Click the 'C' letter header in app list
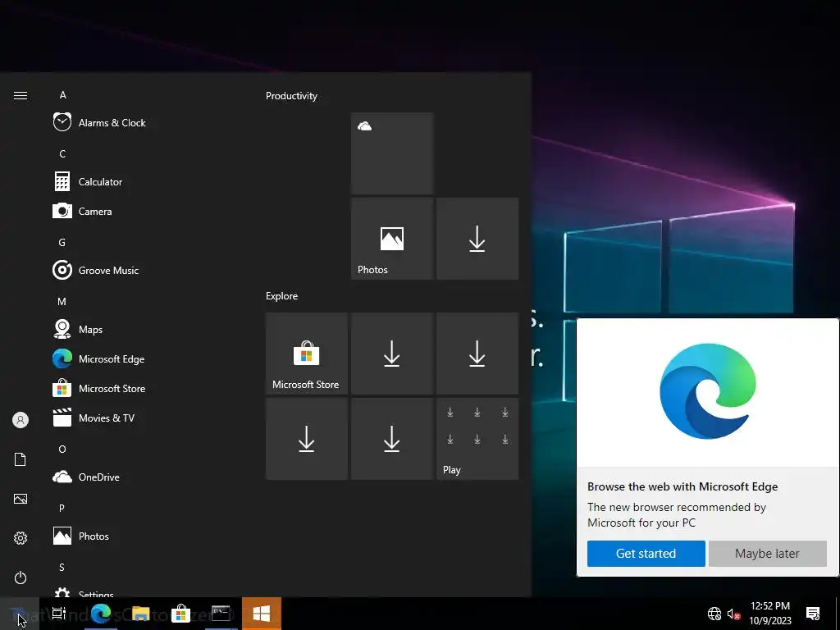840x630 pixels. [62, 153]
